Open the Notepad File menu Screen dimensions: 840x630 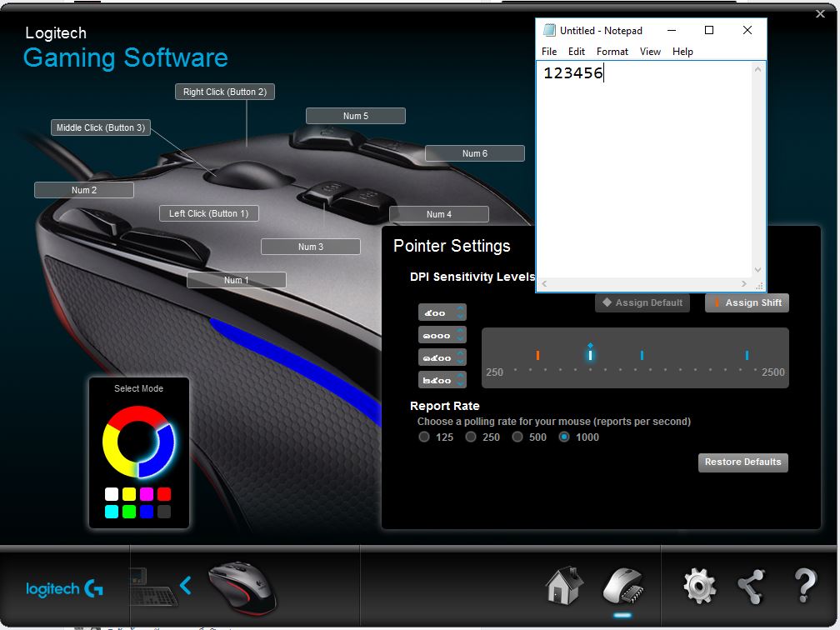pos(549,52)
